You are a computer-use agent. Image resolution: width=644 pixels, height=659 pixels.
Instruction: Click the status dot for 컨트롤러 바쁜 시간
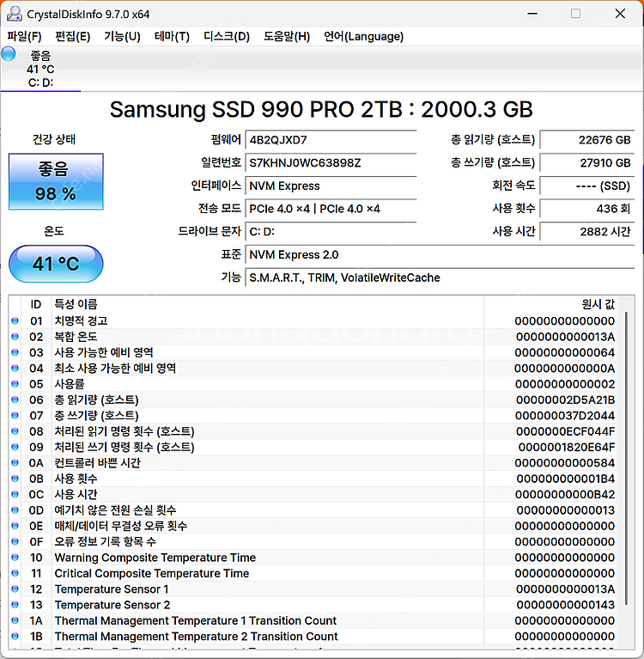point(15,463)
